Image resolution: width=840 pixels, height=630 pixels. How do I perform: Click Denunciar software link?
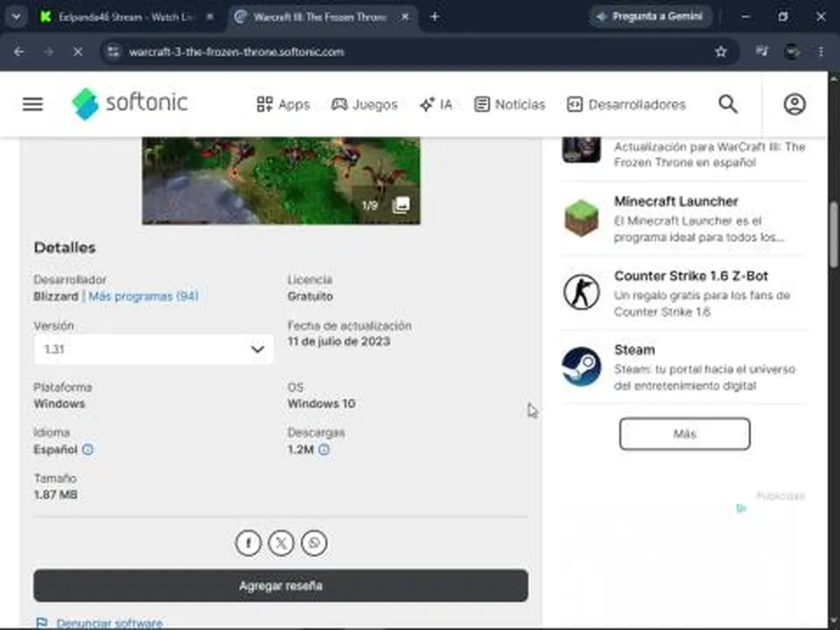[x=109, y=623]
